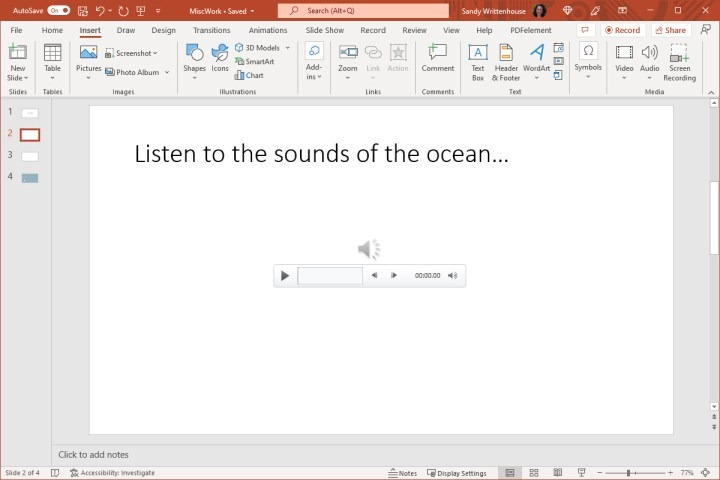
Task: Start Screen Recording tool
Action: tap(679, 62)
